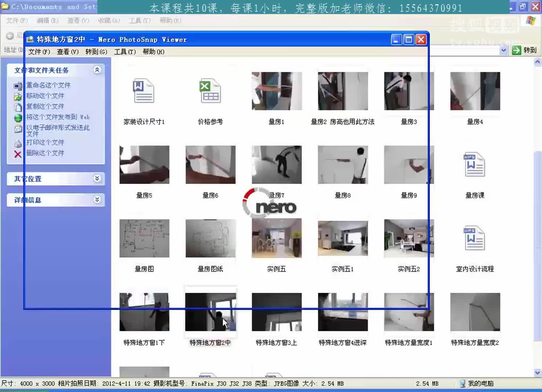
Task: Click the red X delete file icon
Action: tap(17, 154)
